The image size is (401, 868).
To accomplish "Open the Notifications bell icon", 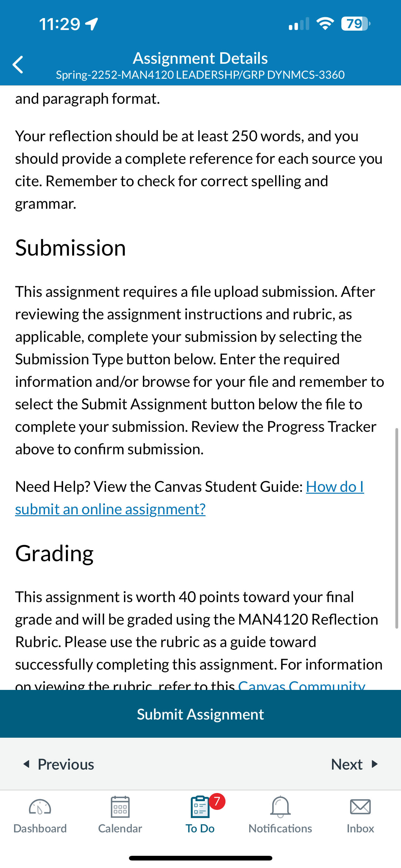I will tap(280, 807).
